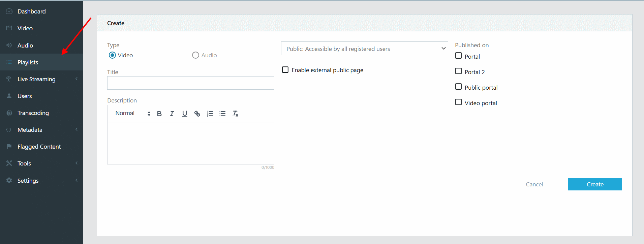644x244 pixels.
Task: Click the Dashboard gauge icon in sidebar
Action: [9, 11]
